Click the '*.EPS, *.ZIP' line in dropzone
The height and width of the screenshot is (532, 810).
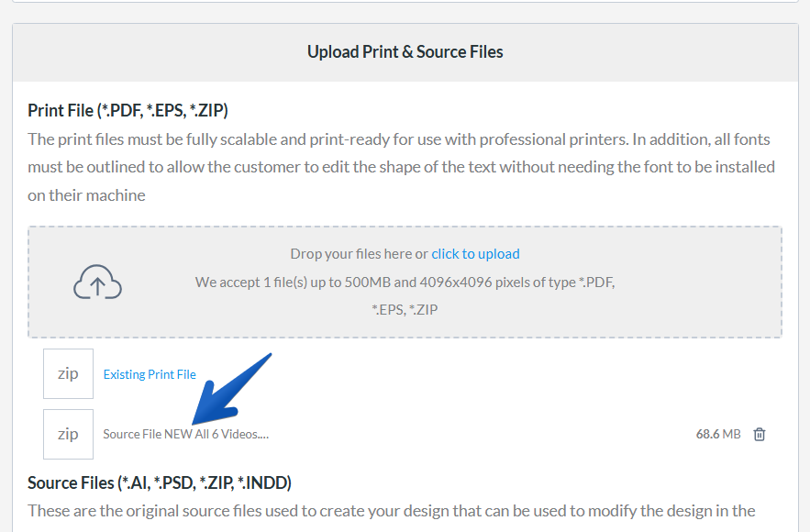(405, 310)
